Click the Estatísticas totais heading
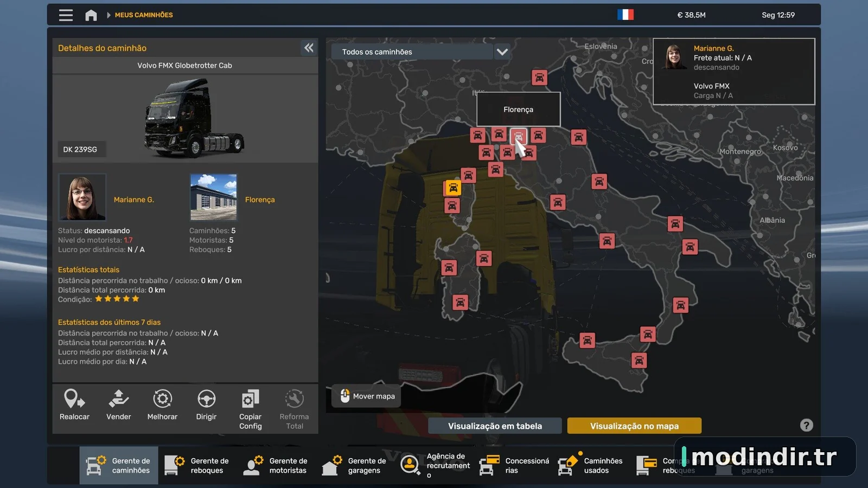 88,269
